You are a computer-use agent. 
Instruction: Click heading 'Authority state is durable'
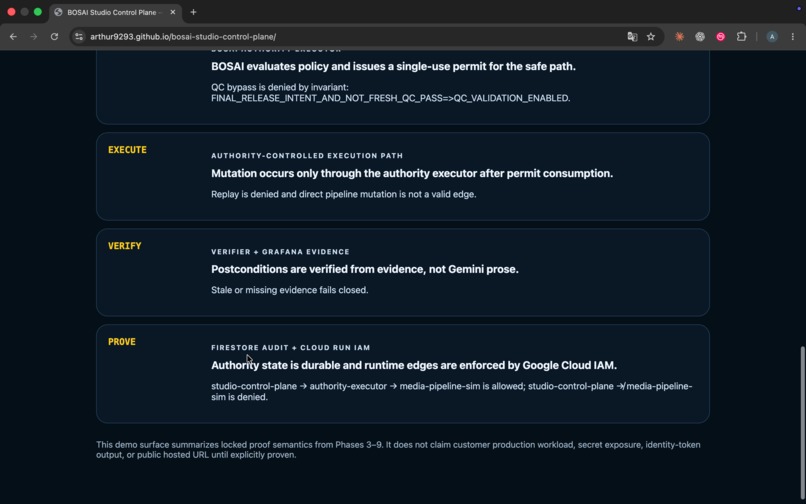(x=414, y=365)
